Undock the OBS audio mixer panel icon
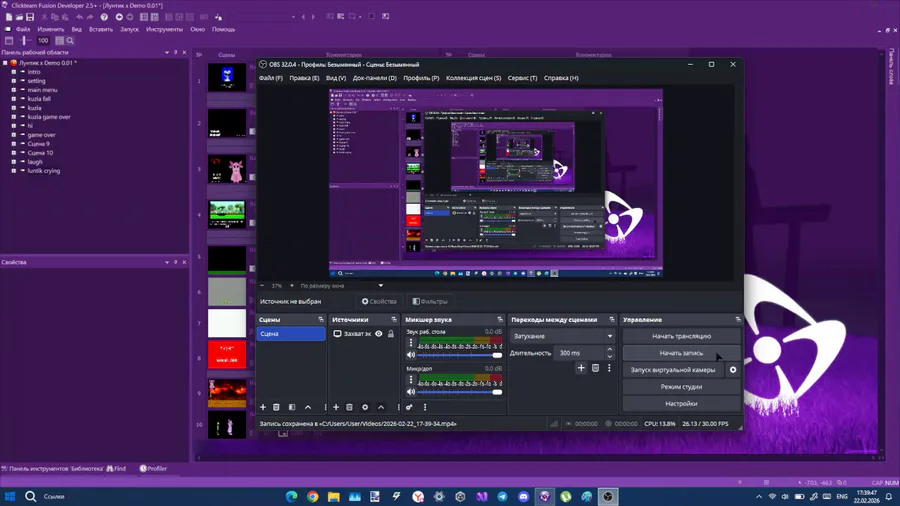The width and height of the screenshot is (900, 506). point(500,320)
